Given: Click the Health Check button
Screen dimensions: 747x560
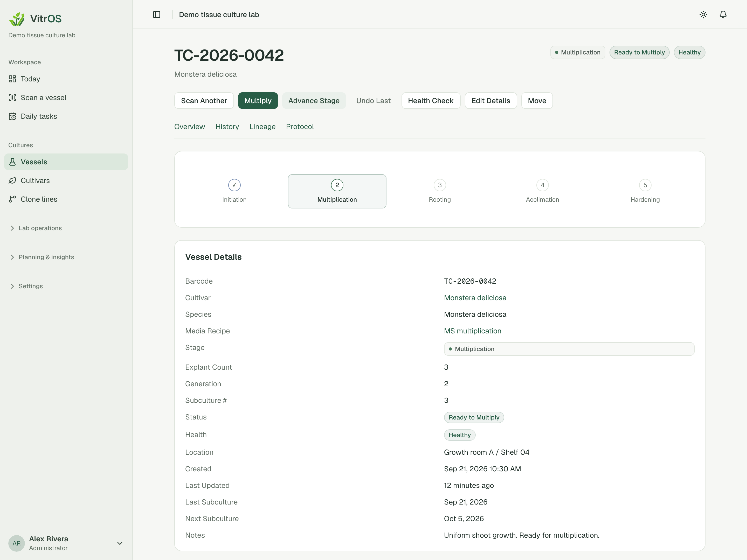Looking at the screenshot, I should 431,101.
